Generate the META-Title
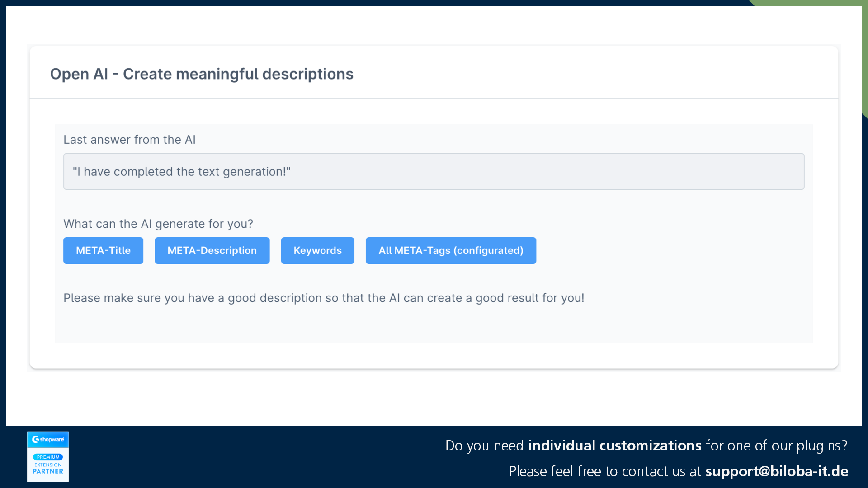 [103, 250]
